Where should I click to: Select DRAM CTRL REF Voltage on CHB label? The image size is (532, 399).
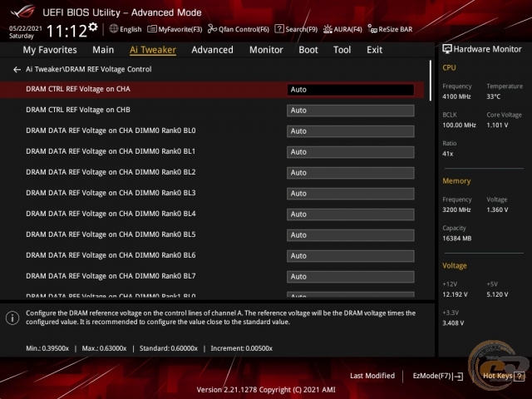(78, 110)
